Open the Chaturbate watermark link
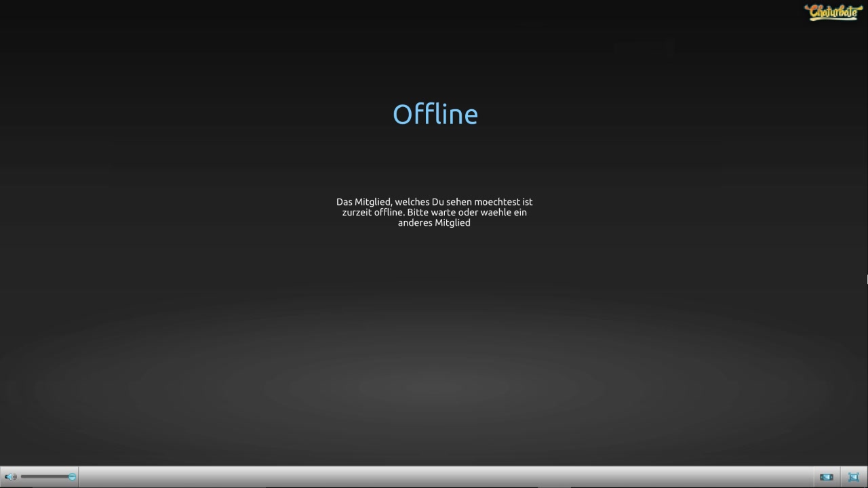The width and height of the screenshot is (868, 488). coord(833,12)
